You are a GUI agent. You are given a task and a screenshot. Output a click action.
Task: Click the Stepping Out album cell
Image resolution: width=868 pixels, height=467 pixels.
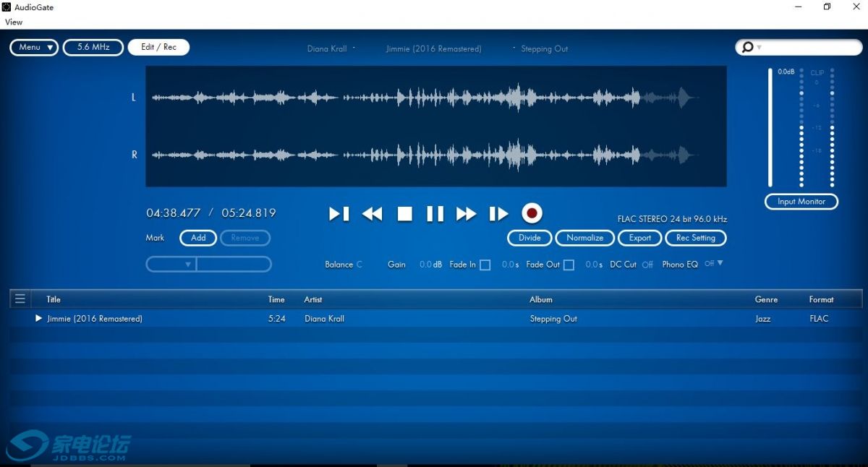553,319
